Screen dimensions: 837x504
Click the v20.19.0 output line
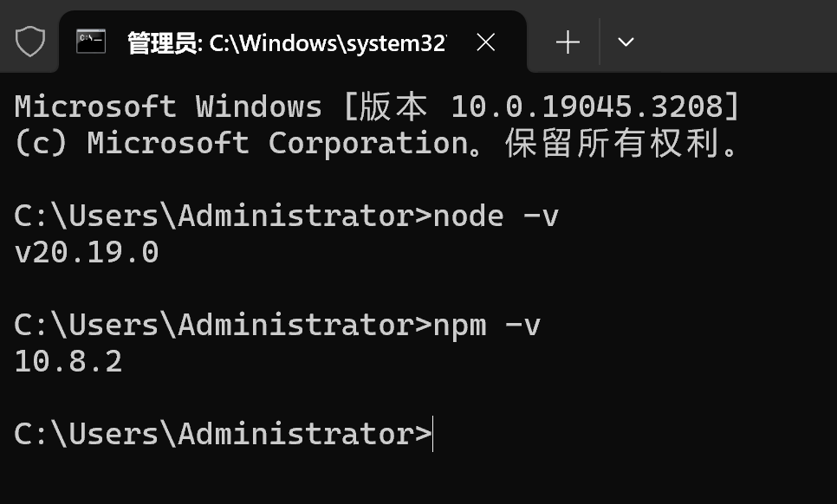pos(87,252)
